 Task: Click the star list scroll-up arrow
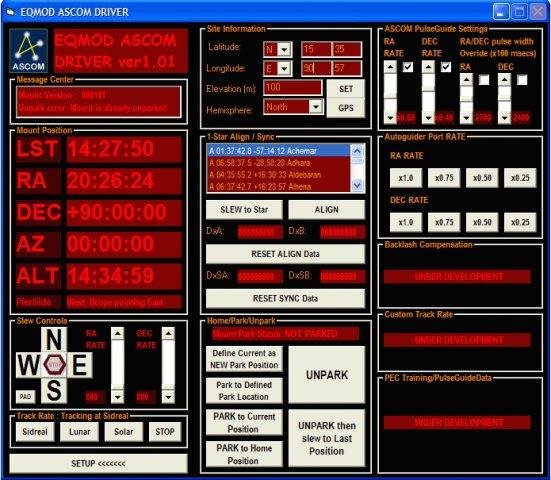(357, 151)
